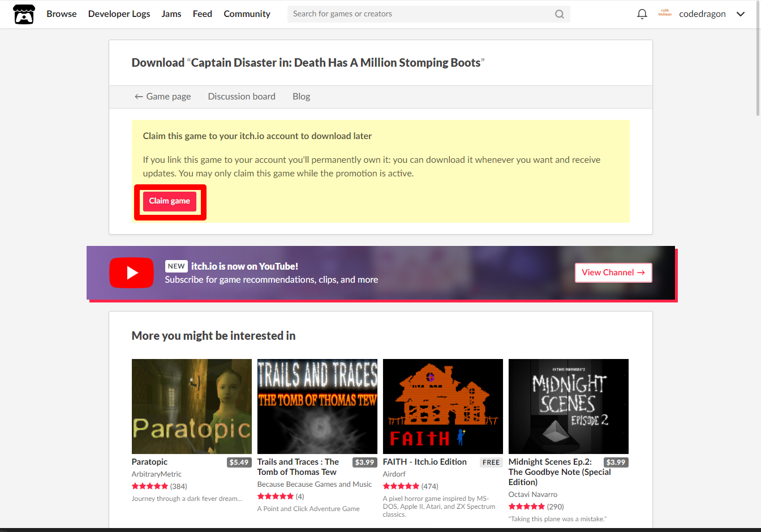The width and height of the screenshot is (761, 532).
Task: Open Airdorf creator page
Action: (x=394, y=474)
